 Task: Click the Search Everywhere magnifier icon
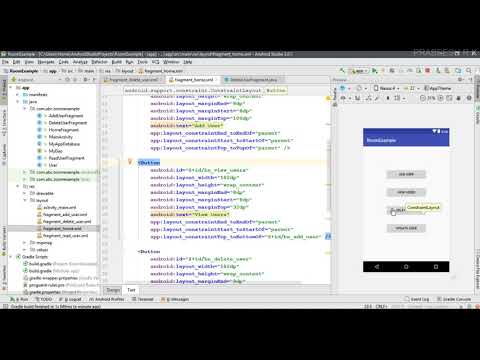469,71
